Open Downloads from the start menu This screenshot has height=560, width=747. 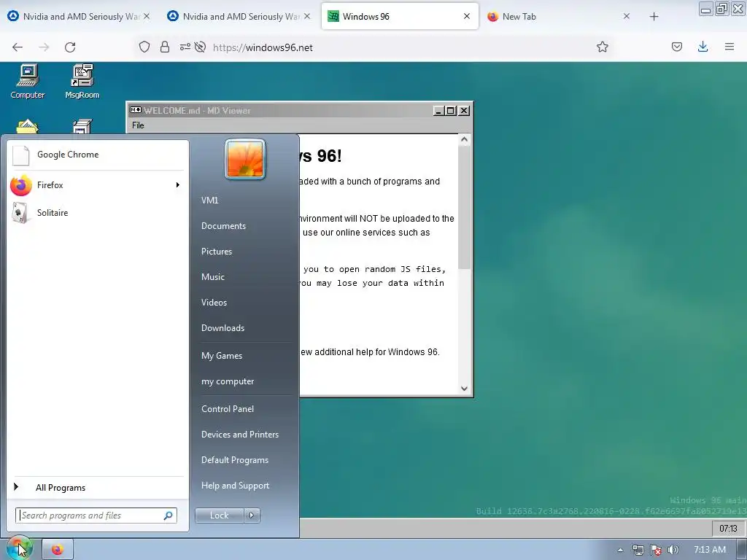(222, 328)
